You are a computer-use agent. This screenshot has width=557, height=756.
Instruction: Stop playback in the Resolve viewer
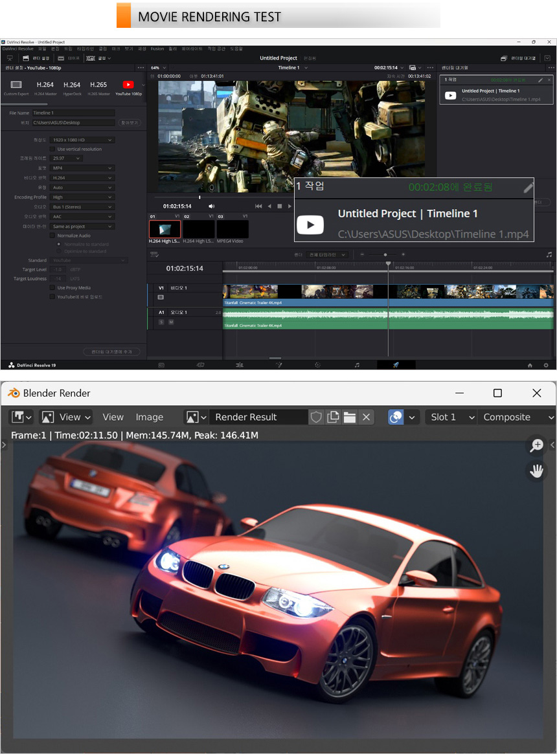(x=279, y=206)
